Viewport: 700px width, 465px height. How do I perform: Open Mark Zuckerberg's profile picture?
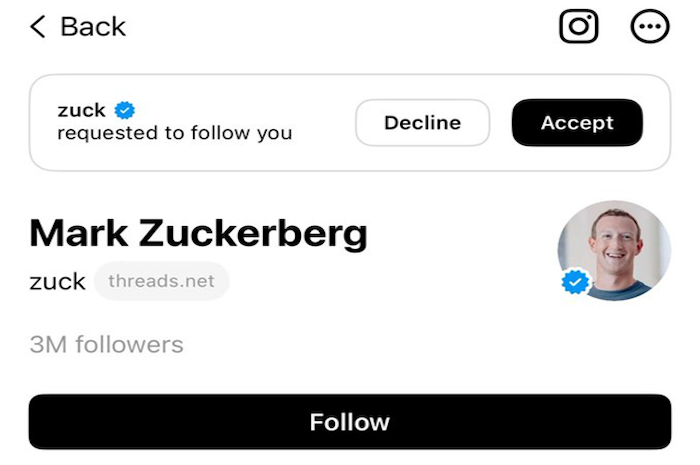tap(613, 250)
